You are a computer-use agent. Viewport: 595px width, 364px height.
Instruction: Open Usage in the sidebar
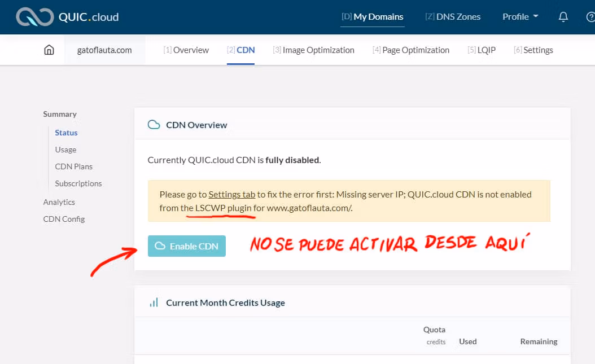[x=65, y=150]
